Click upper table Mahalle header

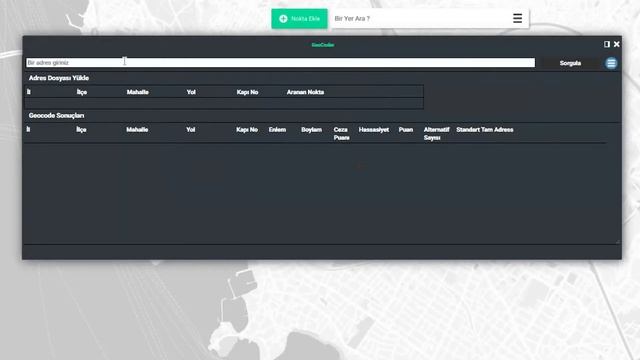[138, 92]
